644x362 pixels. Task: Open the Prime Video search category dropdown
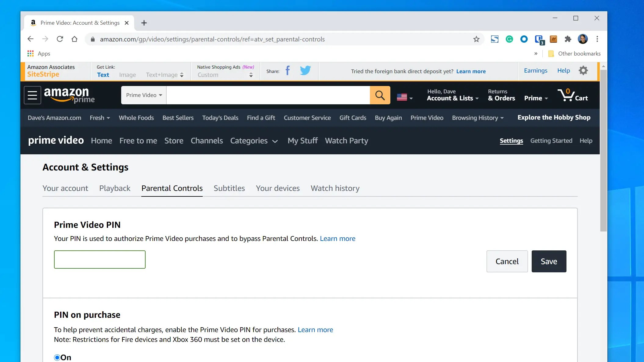144,95
